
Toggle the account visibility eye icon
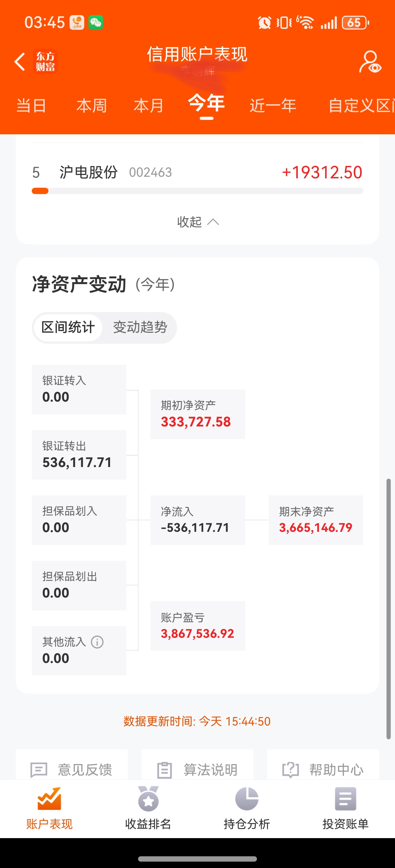370,62
